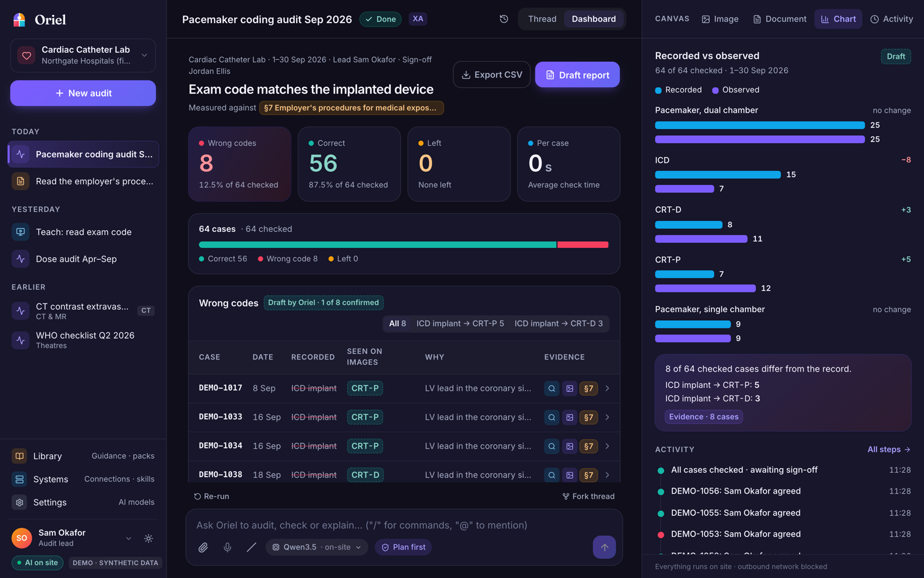Click the New audit button
The height and width of the screenshot is (578, 924).
point(83,93)
